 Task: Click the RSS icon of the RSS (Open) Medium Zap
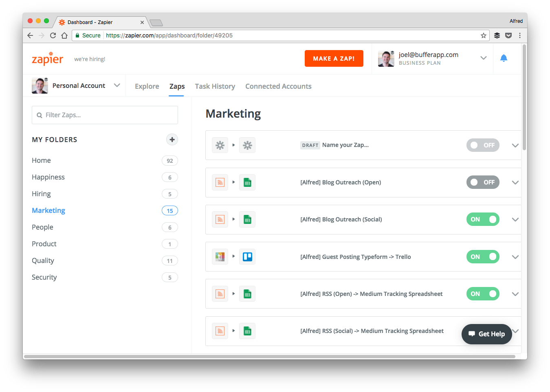[220, 294]
